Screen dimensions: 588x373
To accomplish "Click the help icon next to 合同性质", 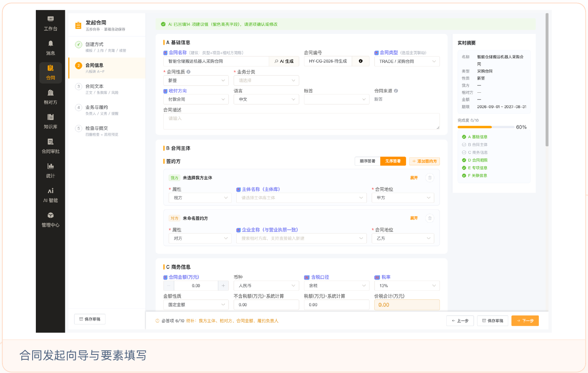I will 188,72.
